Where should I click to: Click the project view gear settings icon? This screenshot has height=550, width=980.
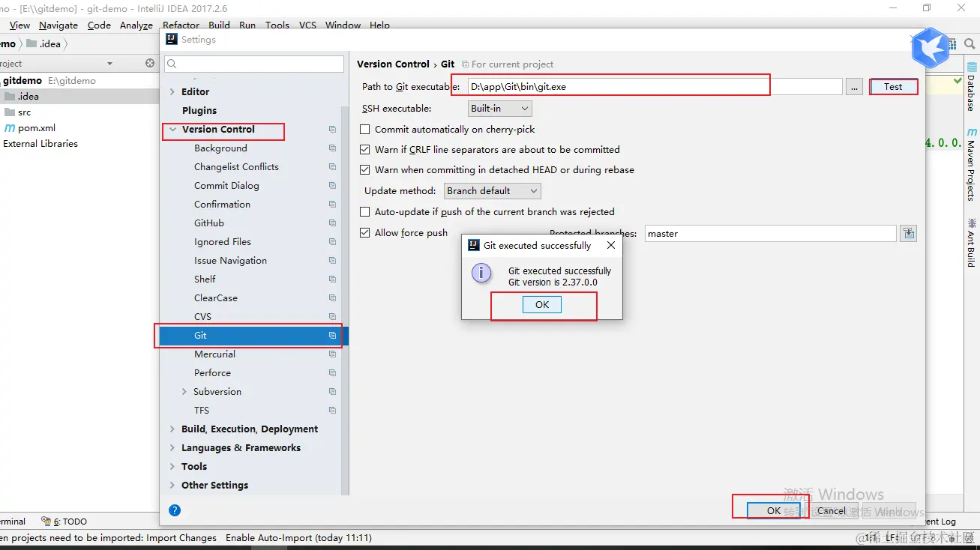(149, 64)
